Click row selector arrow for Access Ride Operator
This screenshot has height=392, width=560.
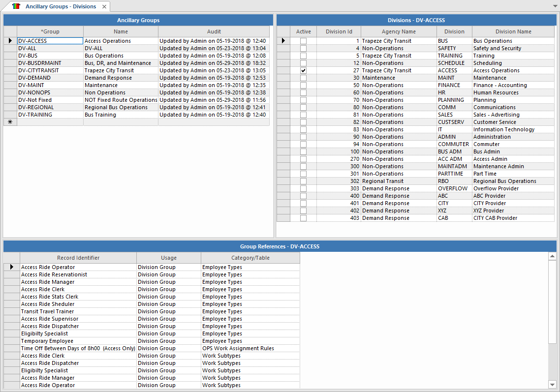[11, 267]
